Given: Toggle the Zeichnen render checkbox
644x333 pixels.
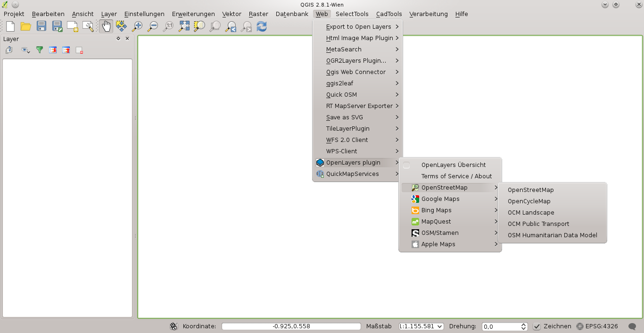Looking at the screenshot, I should [x=537, y=326].
